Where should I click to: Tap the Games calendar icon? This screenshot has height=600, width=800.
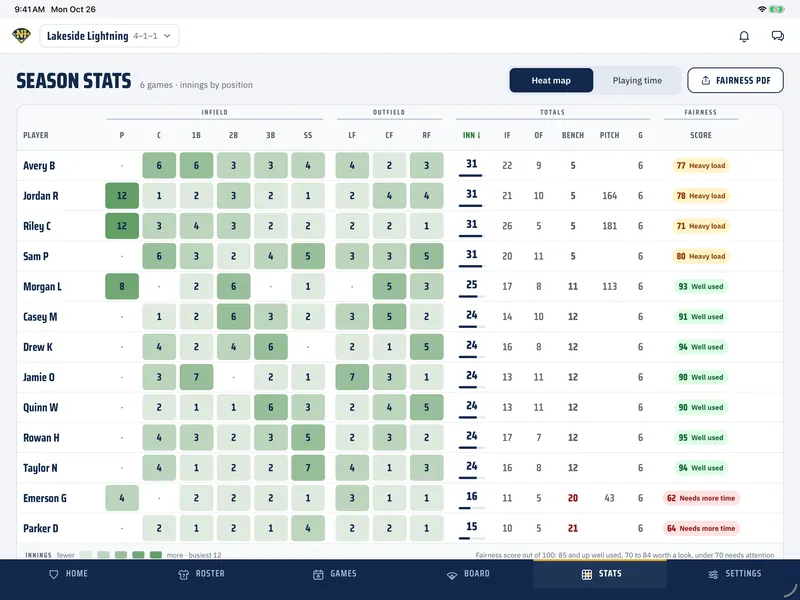(318, 574)
